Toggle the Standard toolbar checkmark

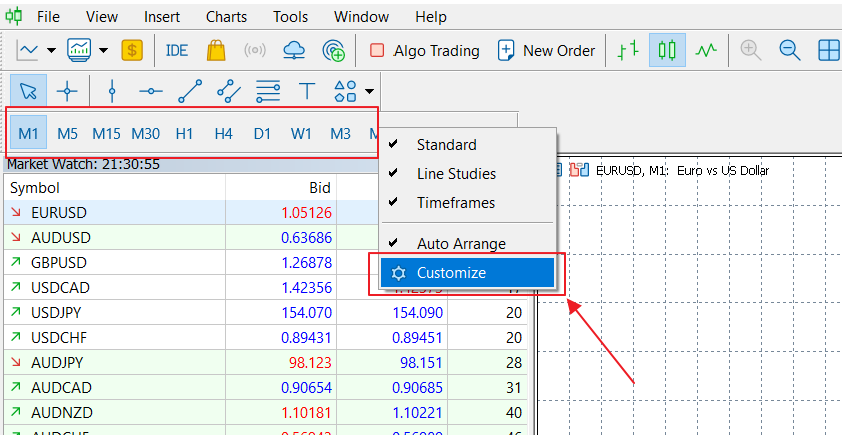(x=445, y=145)
